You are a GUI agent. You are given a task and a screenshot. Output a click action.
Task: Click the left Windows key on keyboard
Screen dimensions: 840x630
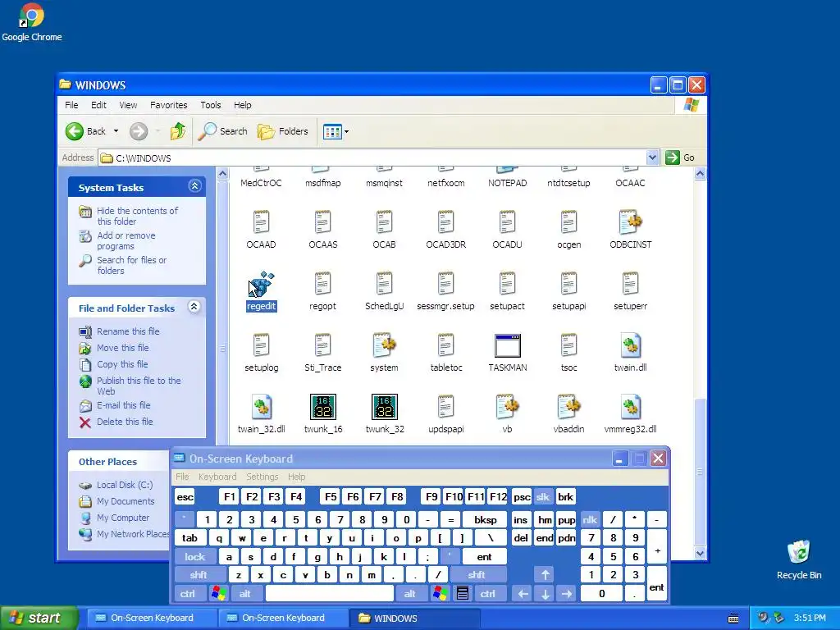coord(218,594)
